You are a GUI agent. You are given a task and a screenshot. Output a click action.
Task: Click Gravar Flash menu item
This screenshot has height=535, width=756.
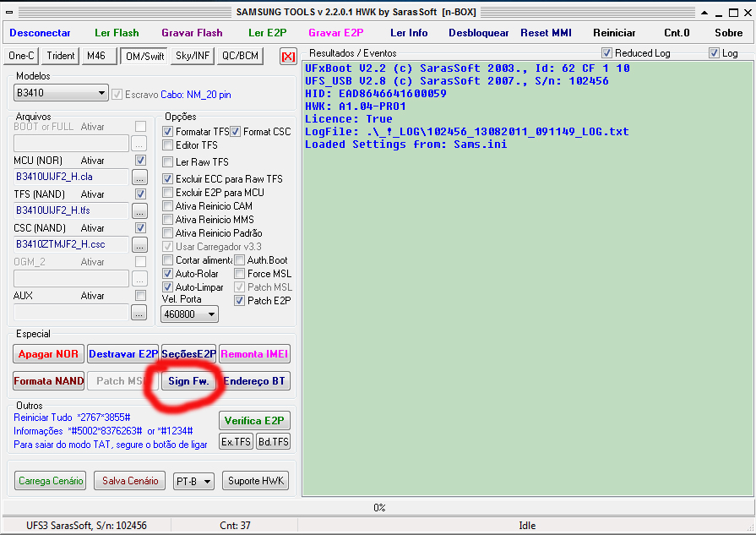point(192,33)
